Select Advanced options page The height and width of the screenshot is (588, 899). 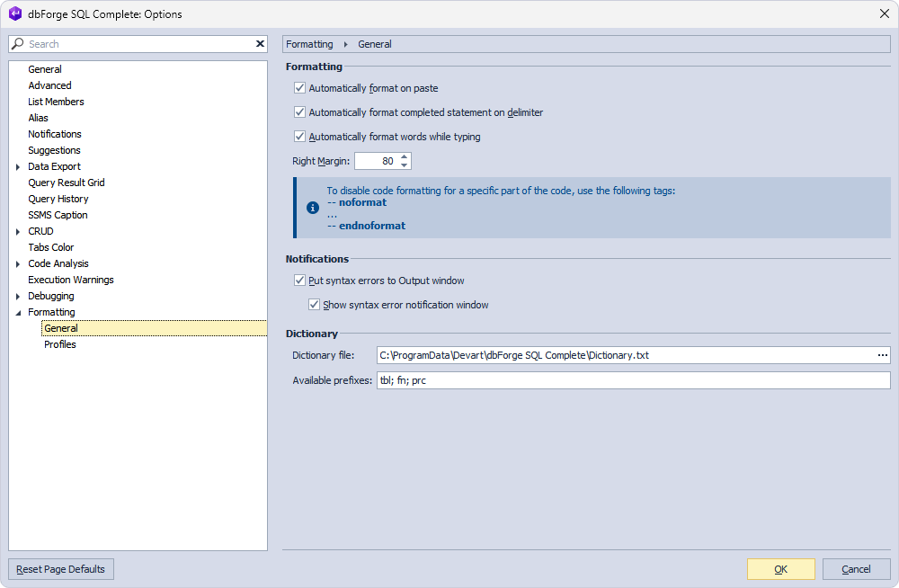click(49, 85)
